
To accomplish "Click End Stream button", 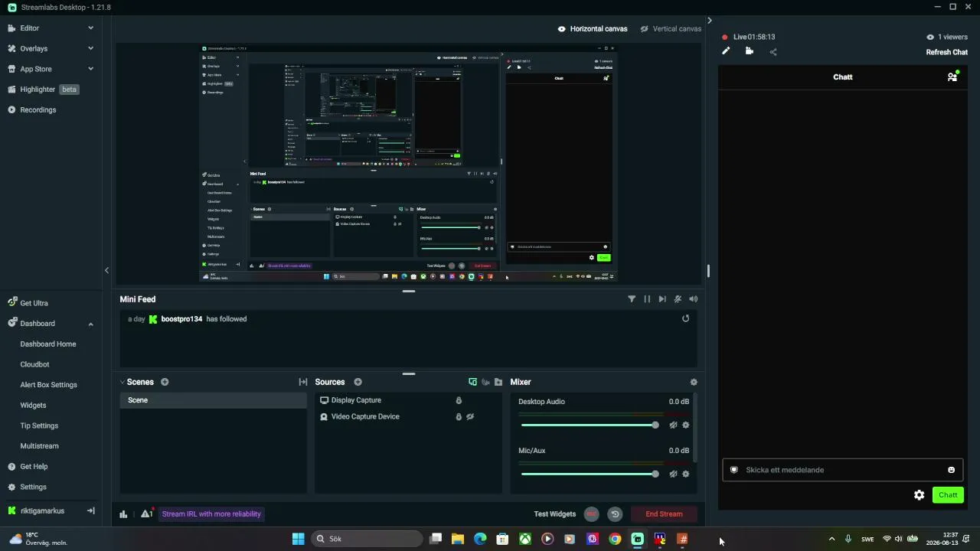I will [664, 514].
